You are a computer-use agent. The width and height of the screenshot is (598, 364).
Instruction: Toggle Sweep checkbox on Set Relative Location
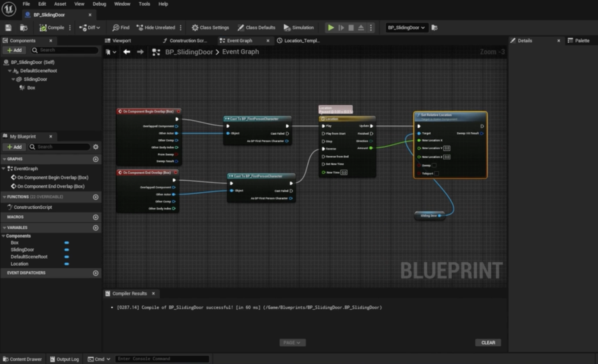pyautogui.click(x=434, y=165)
